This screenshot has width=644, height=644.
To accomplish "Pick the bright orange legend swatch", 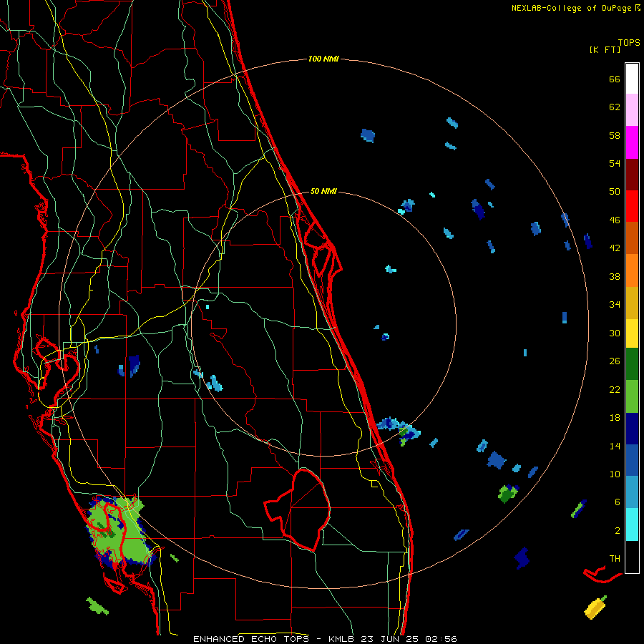I will click(x=632, y=270).
